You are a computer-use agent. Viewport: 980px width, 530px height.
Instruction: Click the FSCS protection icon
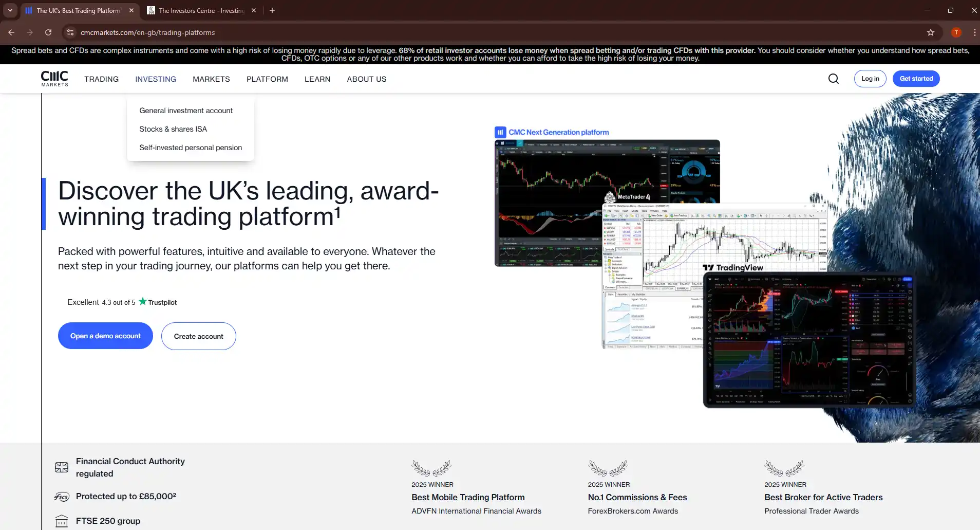[x=62, y=497]
